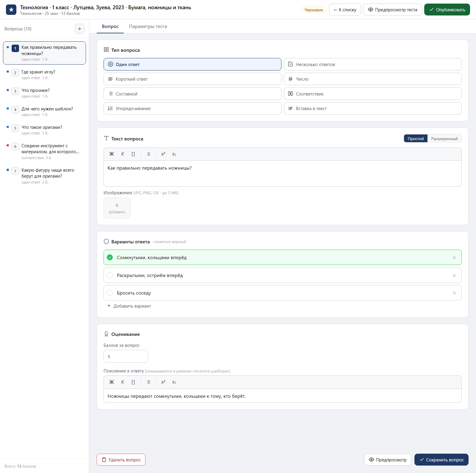Select question type 'Один ответ'
The image size is (476, 473).
click(x=192, y=64)
